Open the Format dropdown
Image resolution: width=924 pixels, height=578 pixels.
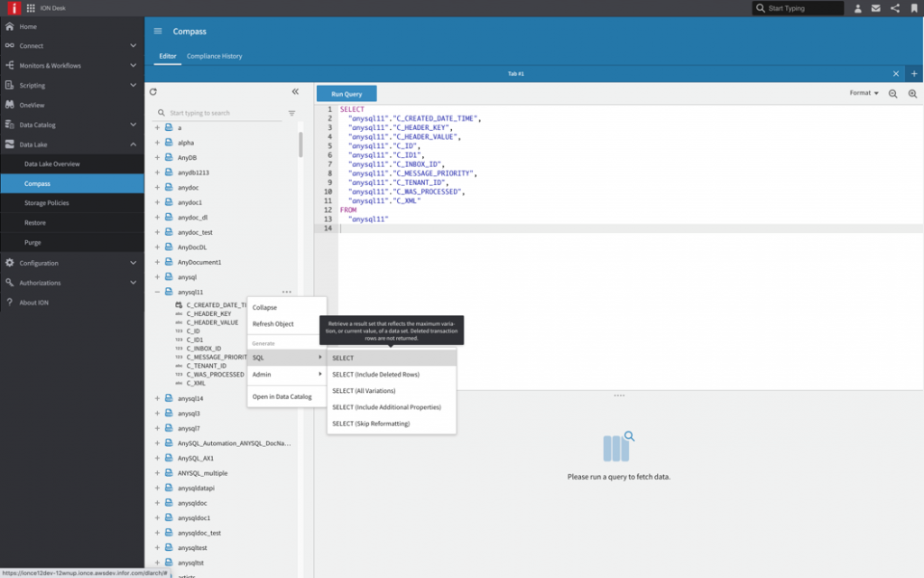pyautogui.click(x=864, y=93)
